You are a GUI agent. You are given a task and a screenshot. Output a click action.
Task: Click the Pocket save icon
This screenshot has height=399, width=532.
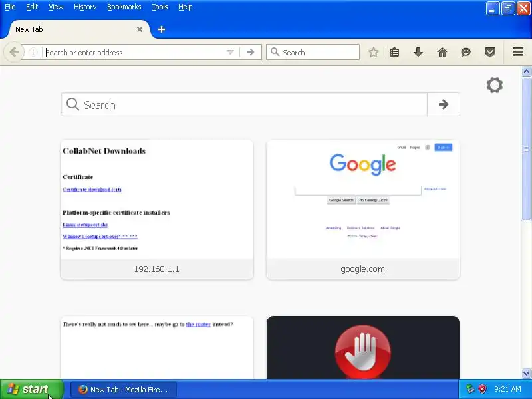pos(490,53)
